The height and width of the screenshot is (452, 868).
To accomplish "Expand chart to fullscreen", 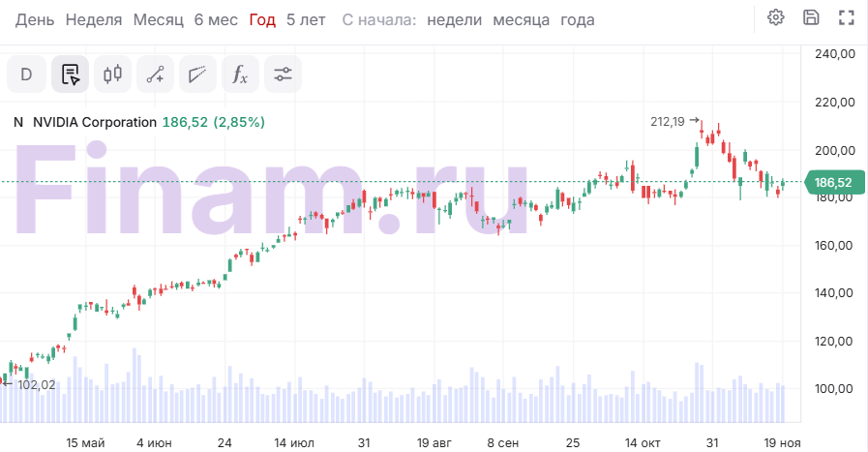I will (847, 17).
